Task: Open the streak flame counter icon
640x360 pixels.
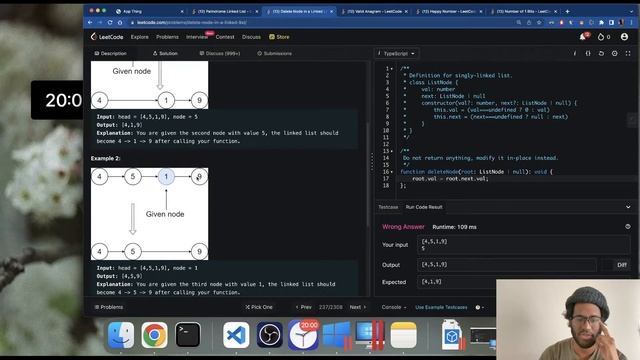Action: (x=601, y=37)
